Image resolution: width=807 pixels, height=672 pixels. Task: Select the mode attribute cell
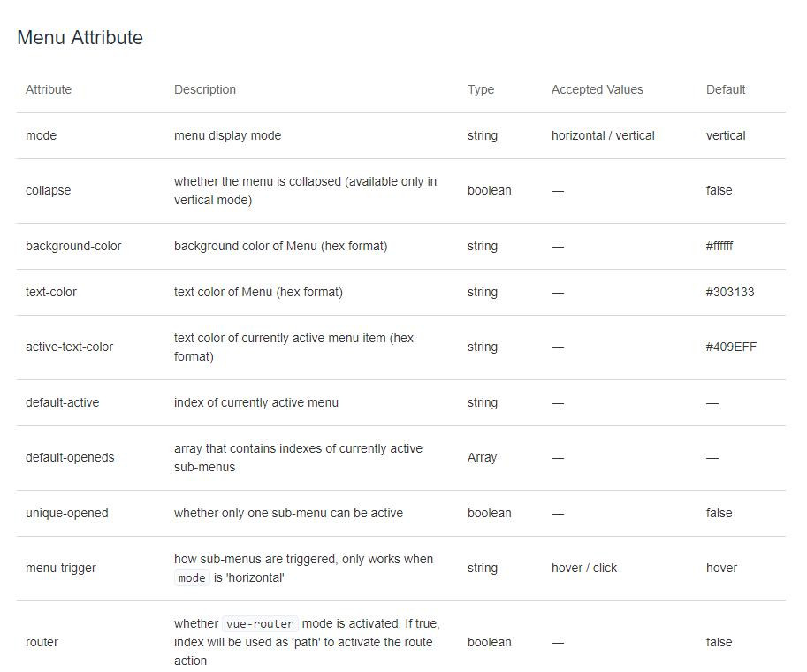tap(42, 135)
